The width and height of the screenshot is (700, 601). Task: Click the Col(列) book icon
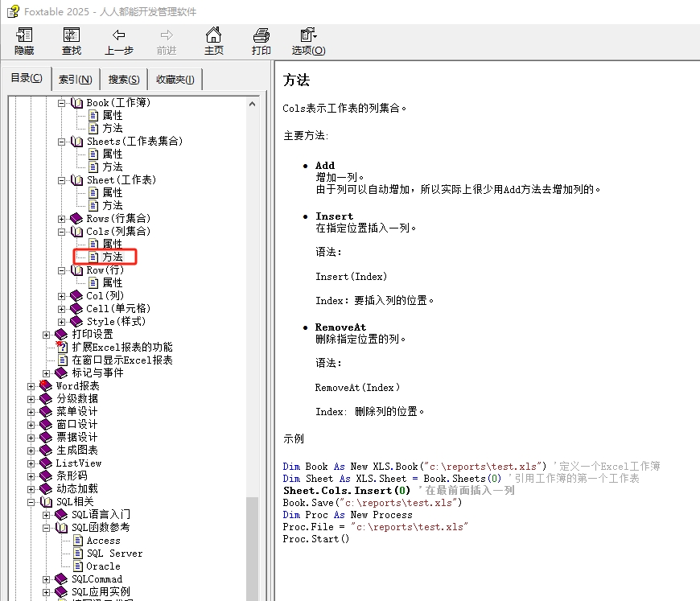coord(76,296)
